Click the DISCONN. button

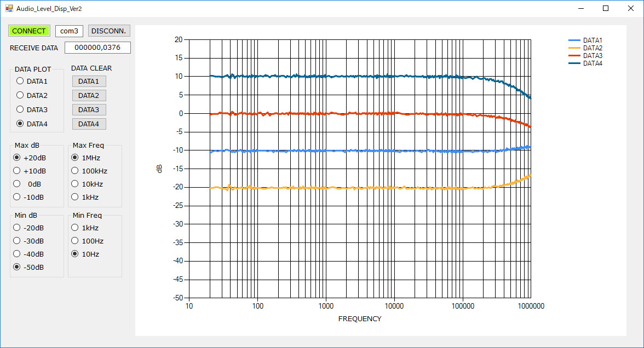(x=109, y=31)
